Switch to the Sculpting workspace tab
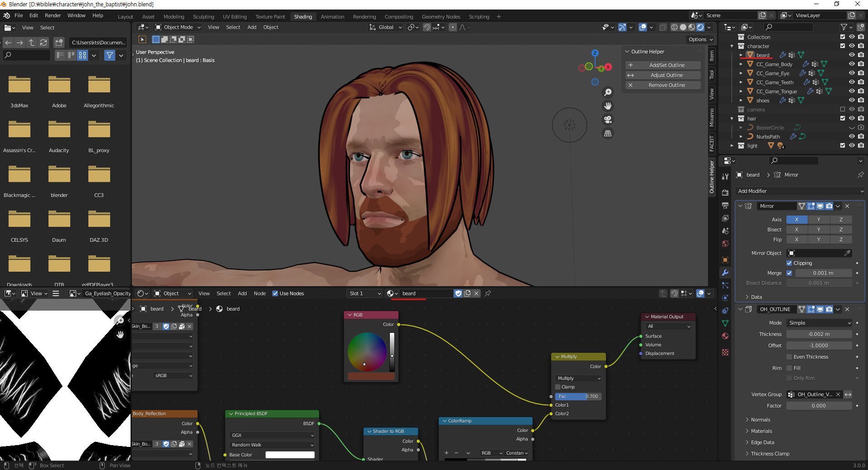Screen dimensions: 868x470 tap(203, 17)
